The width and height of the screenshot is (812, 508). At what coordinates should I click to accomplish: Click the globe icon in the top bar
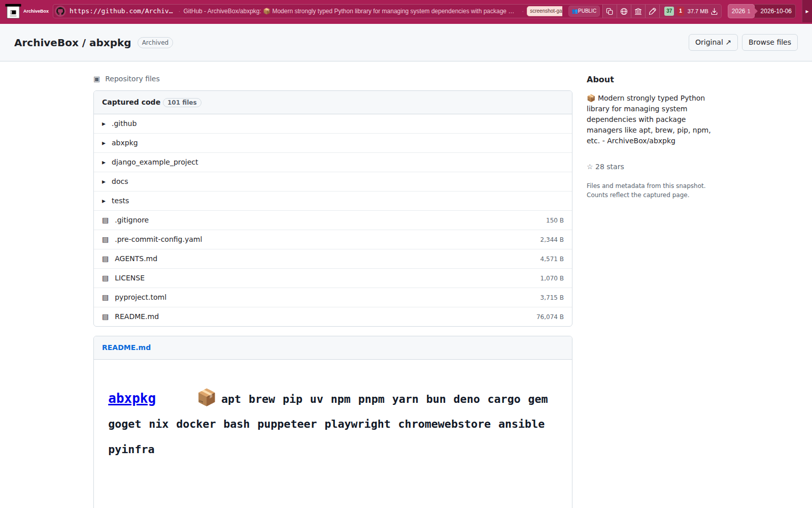(x=624, y=11)
